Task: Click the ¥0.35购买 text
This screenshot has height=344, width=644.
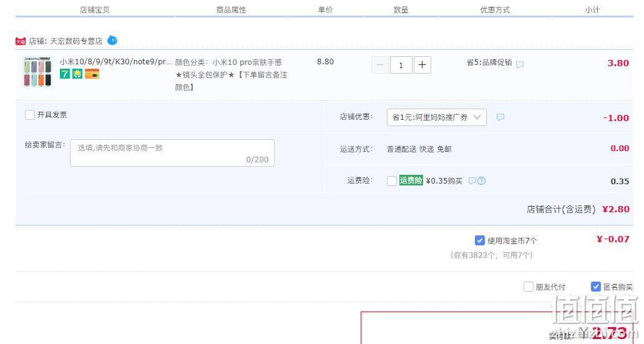Action: tap(444, 181)
